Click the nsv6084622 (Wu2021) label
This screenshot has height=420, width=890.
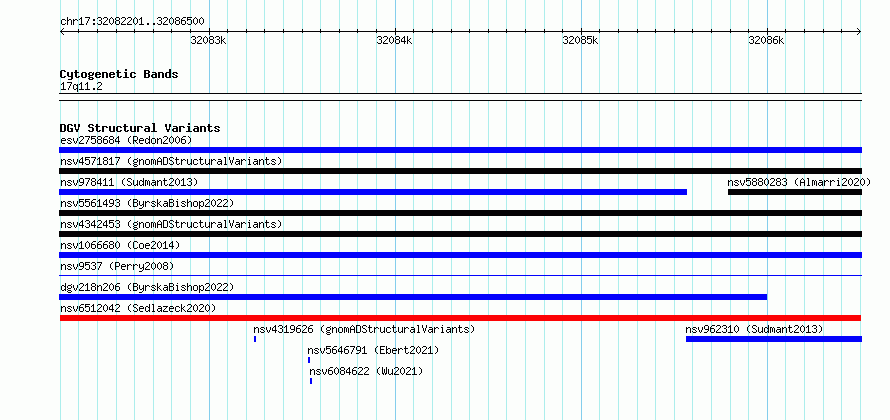point(366,371)
